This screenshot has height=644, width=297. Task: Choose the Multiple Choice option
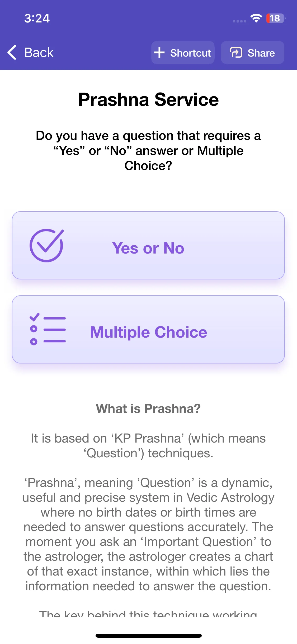(x=148, y=329)
